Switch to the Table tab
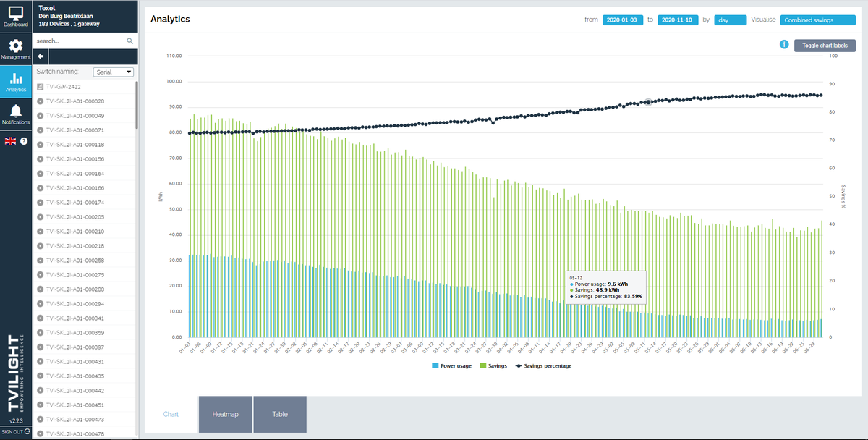This screenshot has height=440, width=868. tap(280, 414)
